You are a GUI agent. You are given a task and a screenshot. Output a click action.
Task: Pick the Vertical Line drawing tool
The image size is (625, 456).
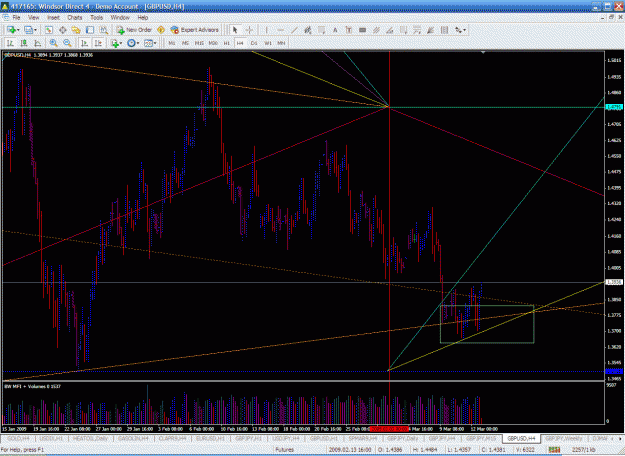(x=266, y=30)
